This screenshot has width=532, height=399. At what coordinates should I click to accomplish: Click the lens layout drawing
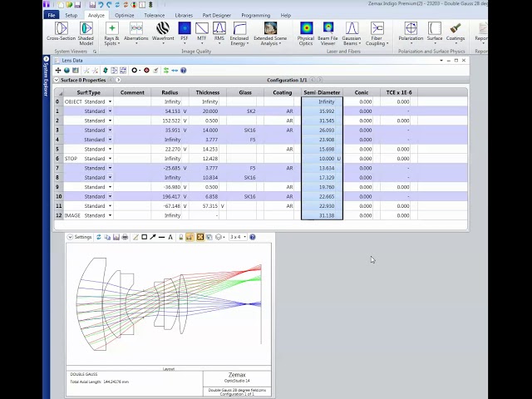tap(169, 304)
